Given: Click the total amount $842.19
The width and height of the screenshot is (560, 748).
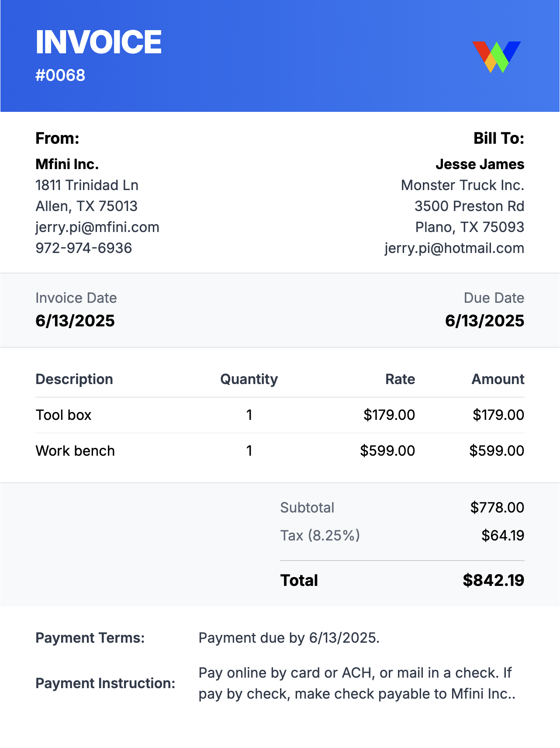Looking at the screenshot, I should click(x=493, y=581).
